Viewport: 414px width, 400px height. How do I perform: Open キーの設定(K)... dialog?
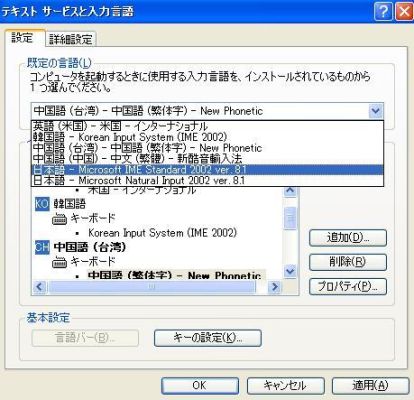[208, 338]
